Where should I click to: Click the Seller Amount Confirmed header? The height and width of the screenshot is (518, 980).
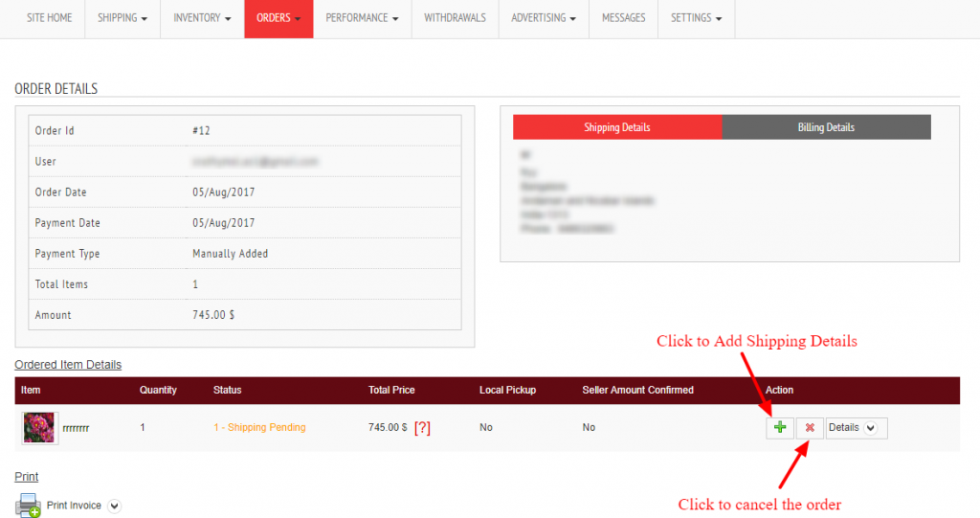point(637,390)
